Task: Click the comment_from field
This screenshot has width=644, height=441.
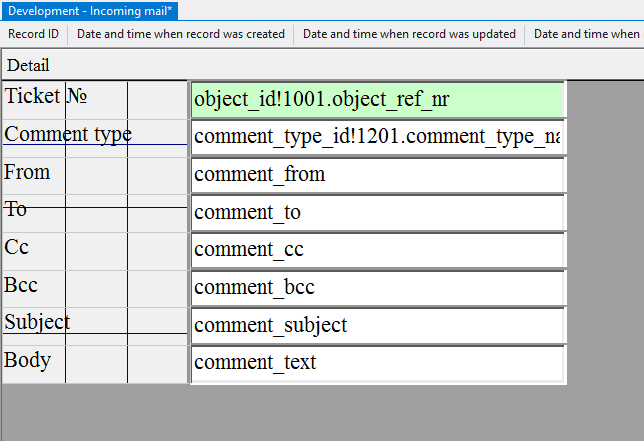Action: [x=377, y=175]
